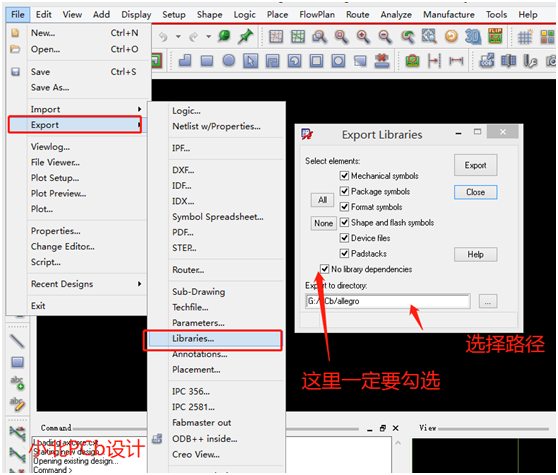Close the Command panel with X
This screenshot has width=558, height=475.
(x=395, y=428)
